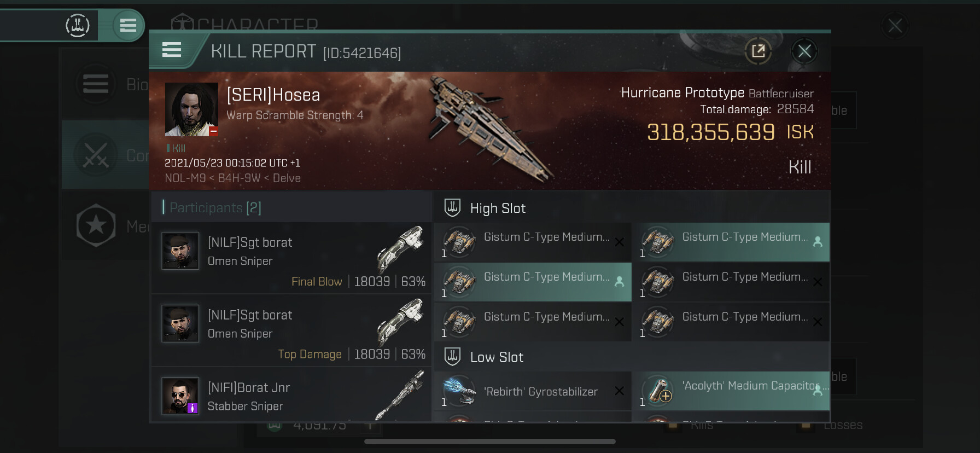
Task: Select 'Acolyth' Medium Capacitor module
Action: [x=731, y=391]
